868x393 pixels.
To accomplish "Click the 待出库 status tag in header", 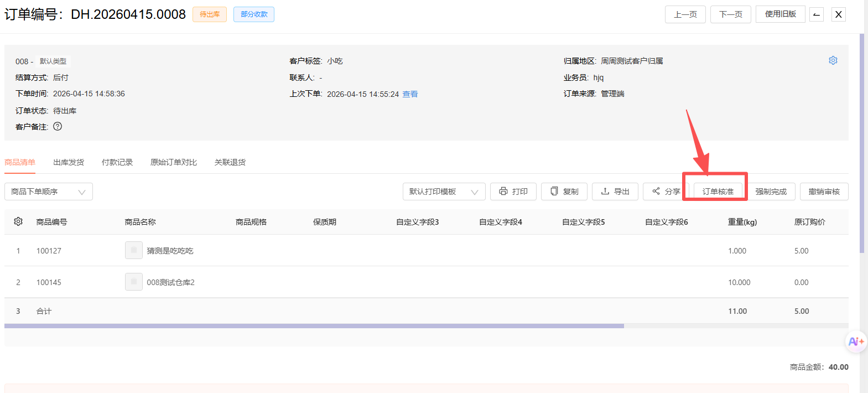I will click(210, 14).
